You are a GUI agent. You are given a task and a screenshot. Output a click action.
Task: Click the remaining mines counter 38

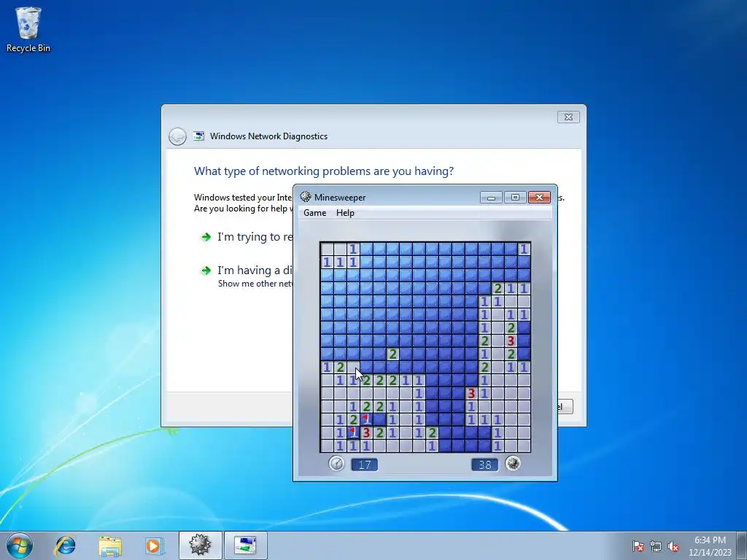tap(484, 464)
